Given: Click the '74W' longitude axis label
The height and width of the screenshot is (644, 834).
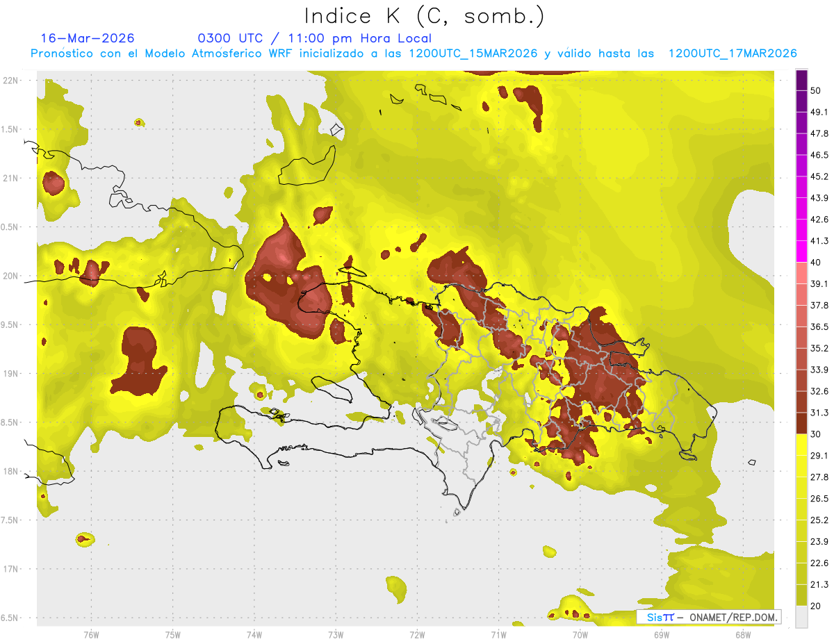Looking at the screenshot, I should [254, 634].
